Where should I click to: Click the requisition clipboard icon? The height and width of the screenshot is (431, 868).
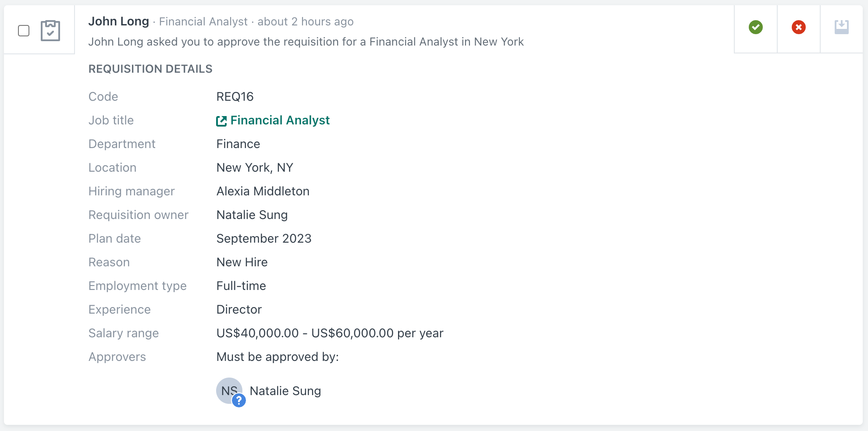point(50,31)
